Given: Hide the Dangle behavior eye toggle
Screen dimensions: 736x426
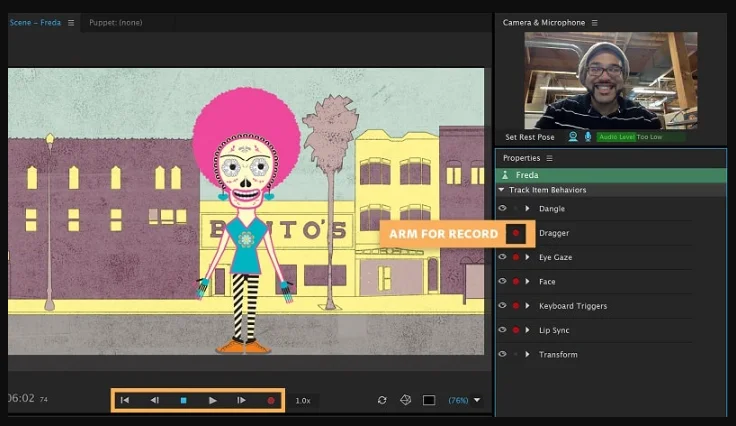Looking at the screenshot, I should pos(502,208).
